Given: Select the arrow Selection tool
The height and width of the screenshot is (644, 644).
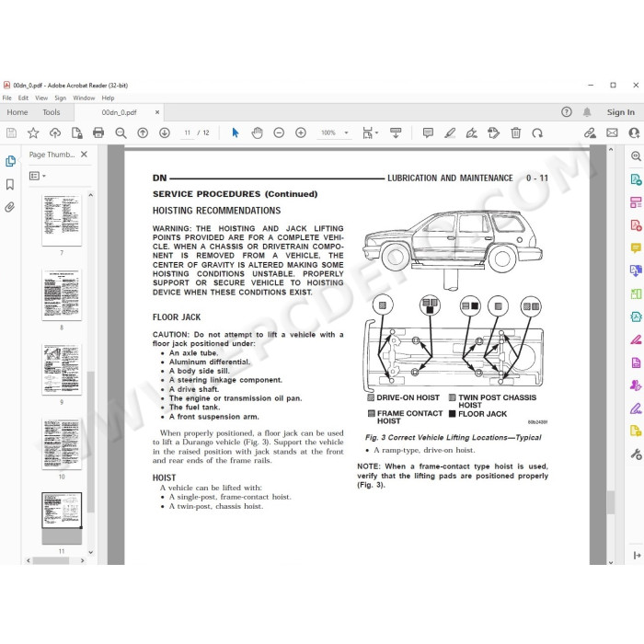Looking at the screenshot, I should coord(236,132).
